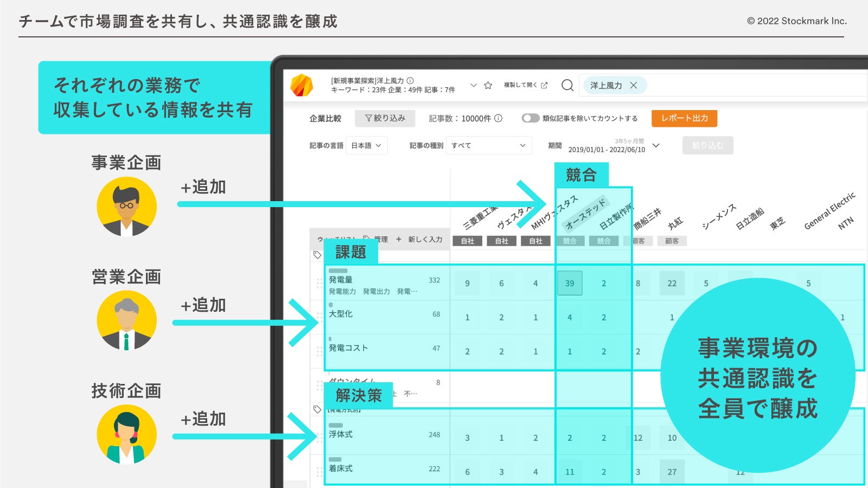Show info icon beside 記事数 10000件
This screenshot has height=488, width=868.
click(x=498, y=118)
